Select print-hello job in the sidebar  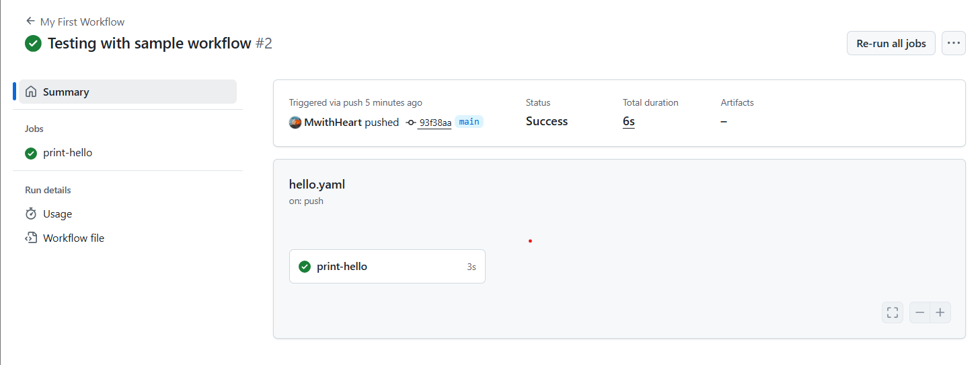coord(67,153)
